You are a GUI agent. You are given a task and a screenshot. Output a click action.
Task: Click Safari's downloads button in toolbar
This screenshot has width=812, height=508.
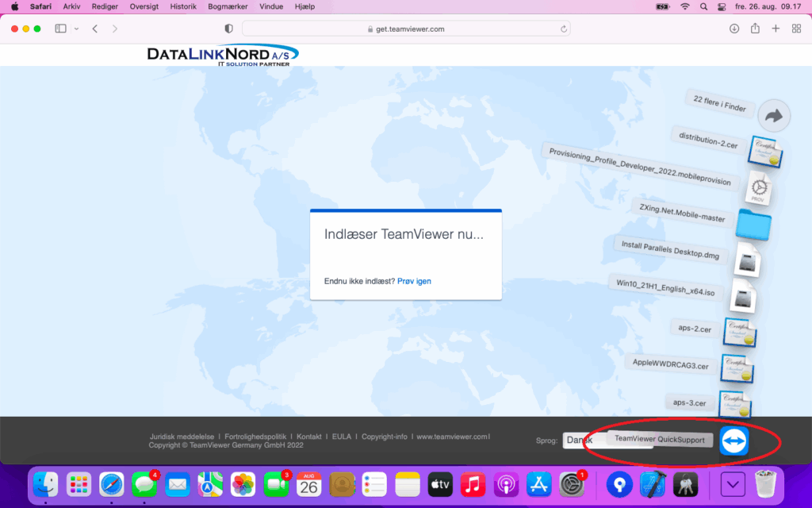tap(733, 29)
